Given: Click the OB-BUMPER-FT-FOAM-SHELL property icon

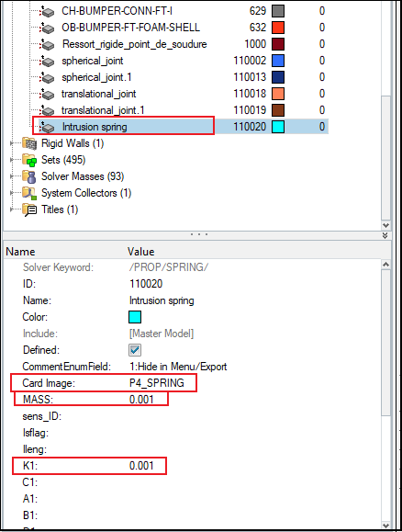Looking at the screenshot, I should [47, 28].
